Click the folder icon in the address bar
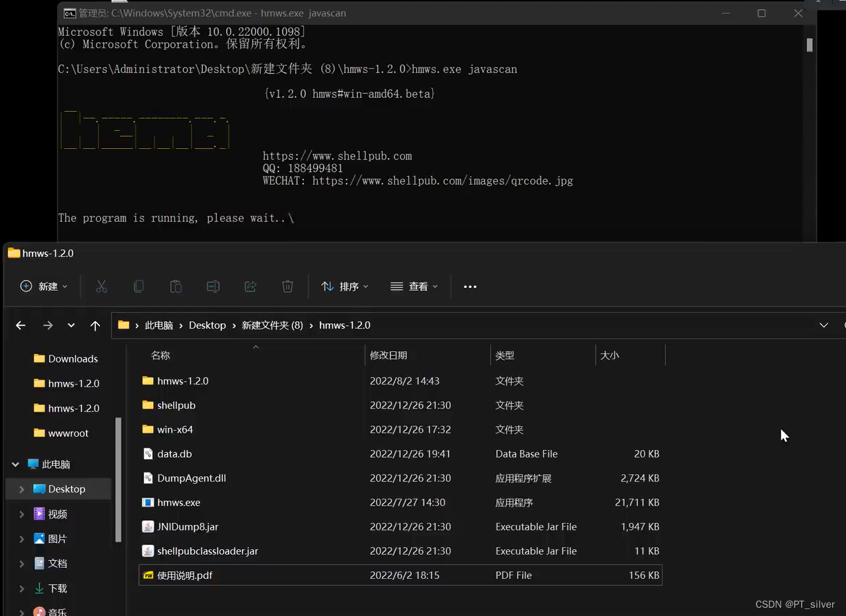The width and height of the screenshot is (846, 616). [x=123, y=325]
